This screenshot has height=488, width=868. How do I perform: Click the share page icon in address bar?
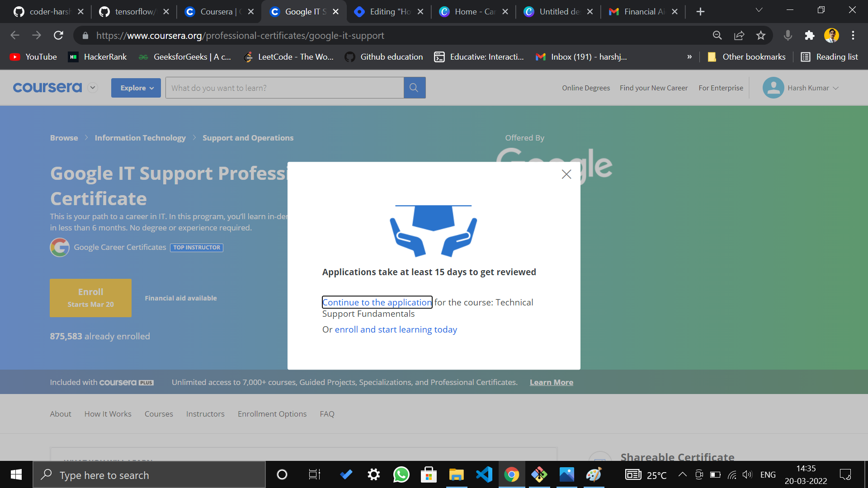pyautogui.click(x=739, y=35)
